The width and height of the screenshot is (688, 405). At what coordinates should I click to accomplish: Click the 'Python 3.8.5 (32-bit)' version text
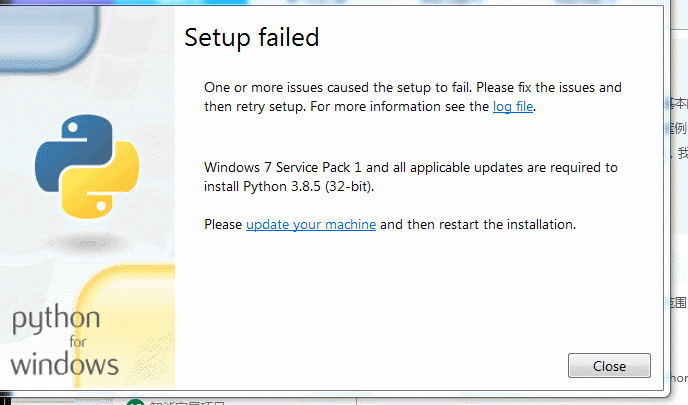[308, 186]
